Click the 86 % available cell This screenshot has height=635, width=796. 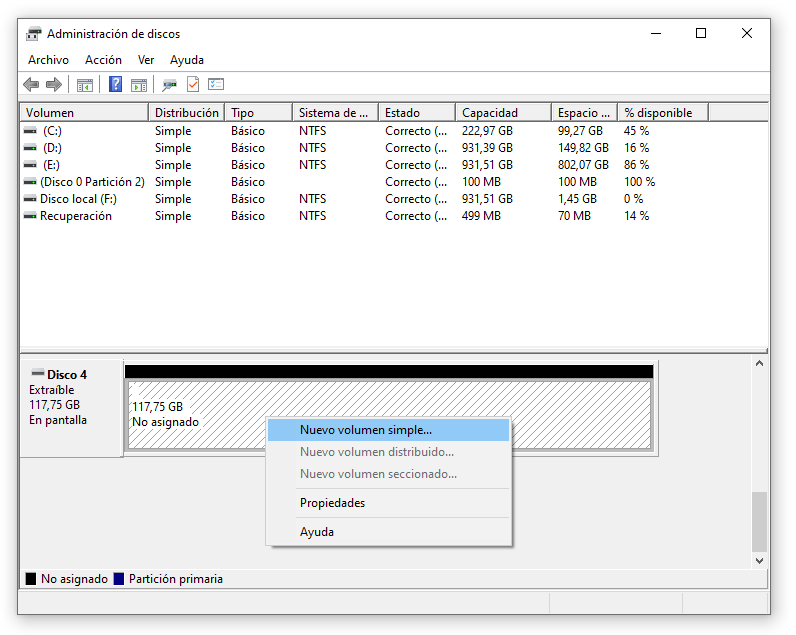click(x=637, y=165)
